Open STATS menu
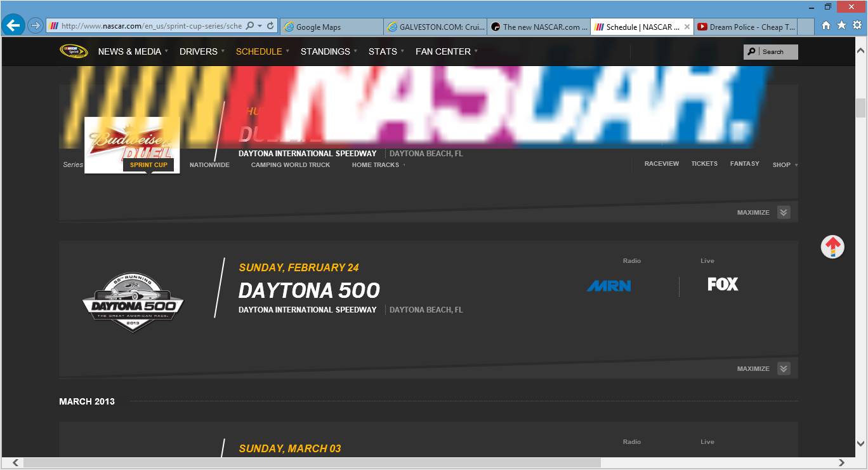The height and width of the screenshot is (470, 868). point(386,51)
